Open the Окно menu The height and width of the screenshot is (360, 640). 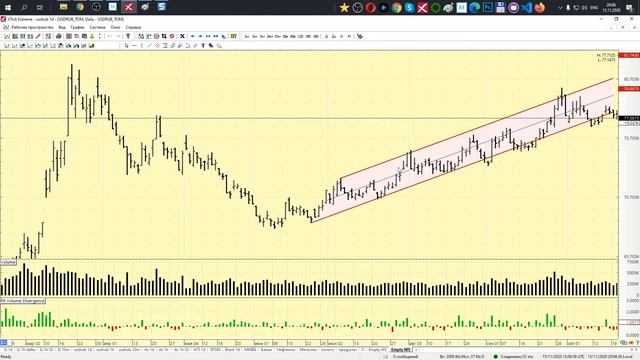tap(116, 27)
